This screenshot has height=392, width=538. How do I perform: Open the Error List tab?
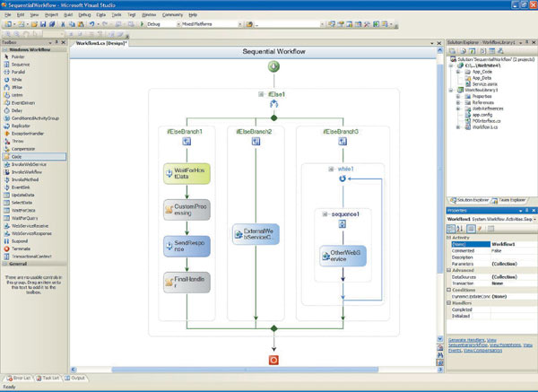point(19,378)
